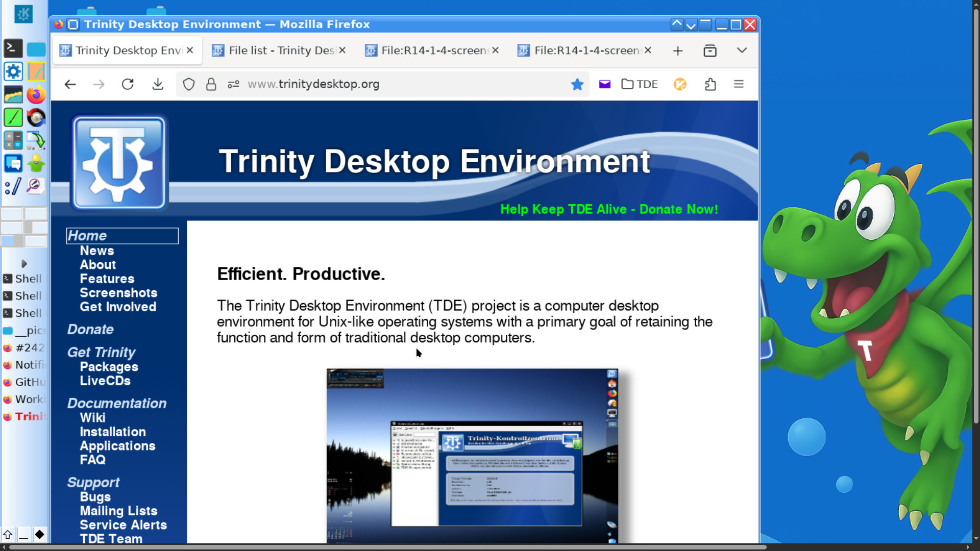Click the tracking protection shield icon
Viewport: 980px width, 551px height.
click(x=189, y=84)
